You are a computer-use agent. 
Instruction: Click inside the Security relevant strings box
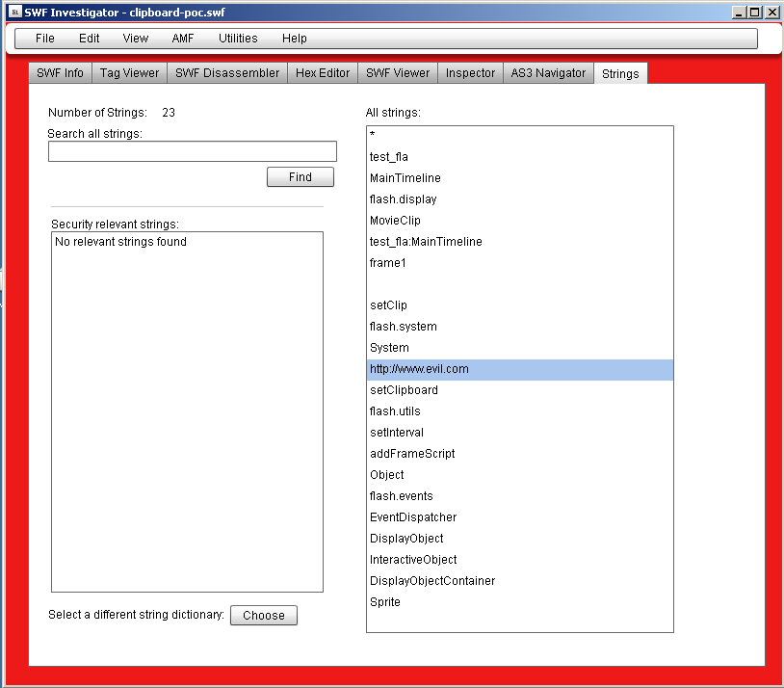187,414
